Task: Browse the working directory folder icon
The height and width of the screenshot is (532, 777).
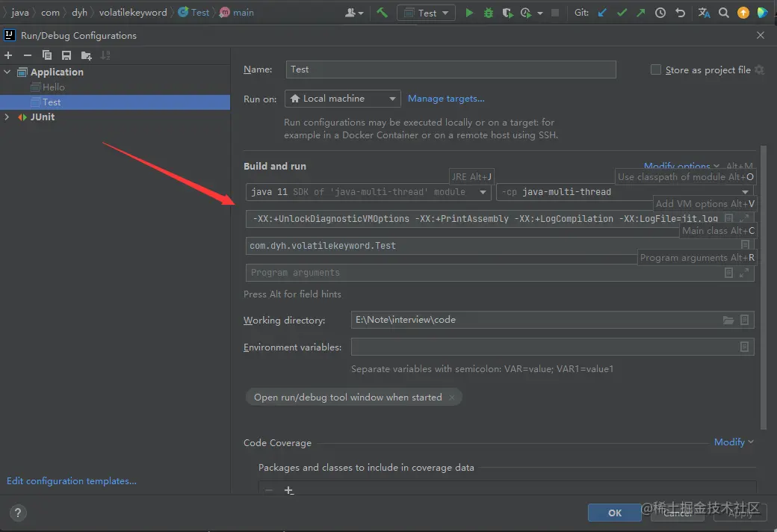Action: pyautogui.click(x=728, y=321)
